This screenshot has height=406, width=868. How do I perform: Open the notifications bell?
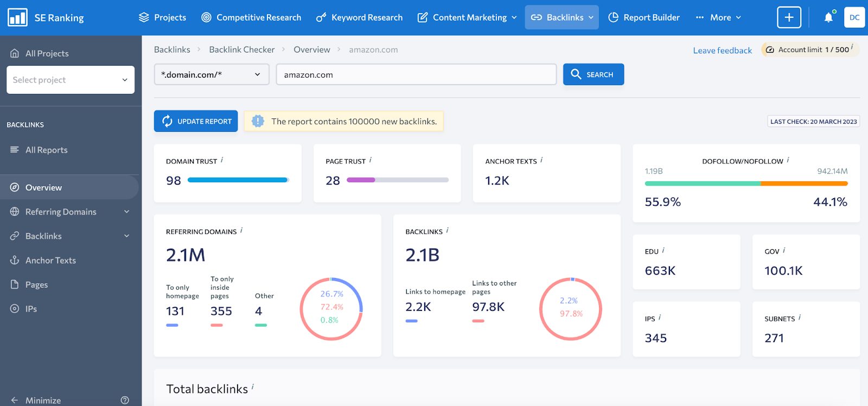point(828,17)
